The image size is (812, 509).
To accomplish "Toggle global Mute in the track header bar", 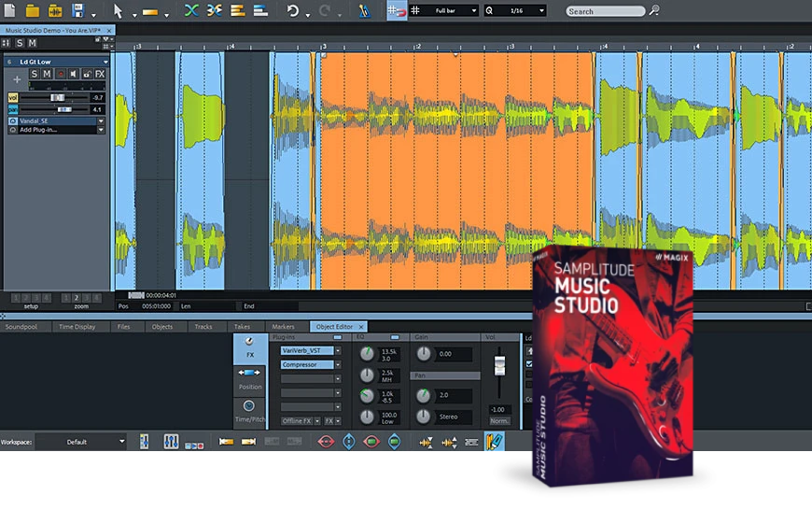I will [x=32, y=43].
